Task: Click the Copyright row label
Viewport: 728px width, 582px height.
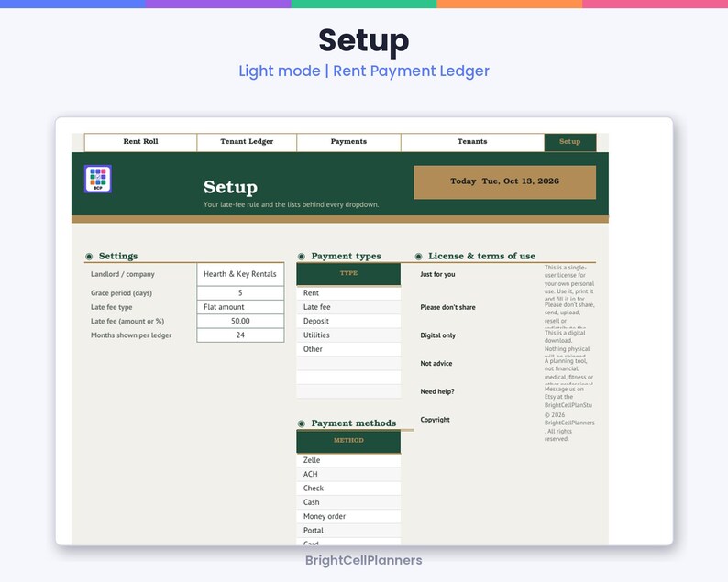Action: pos(435,420)
